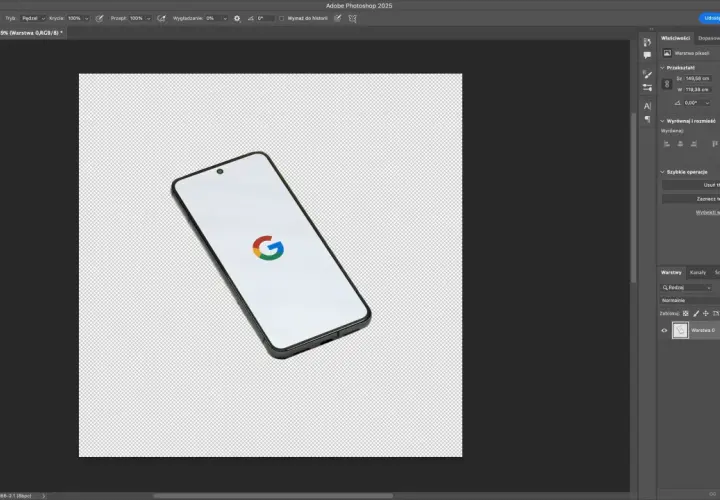Image resolution: width=720 pixels, height=500 pixels.
Task: Open the Paragraph panel icon
Action: tap(647, 119)
